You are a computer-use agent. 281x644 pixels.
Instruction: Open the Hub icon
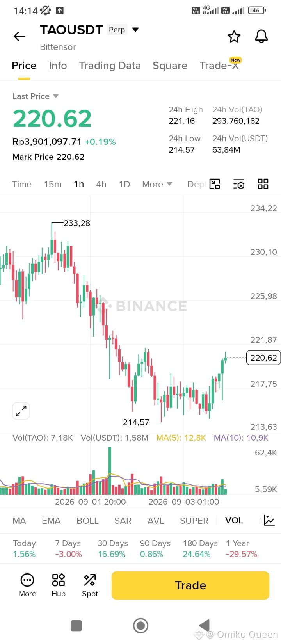pyautogui.click(x=59, y=585)
